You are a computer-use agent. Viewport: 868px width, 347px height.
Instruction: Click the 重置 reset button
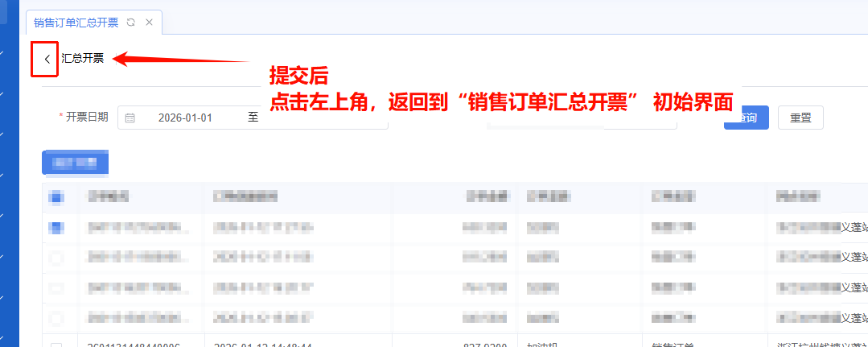click(800, 118)
